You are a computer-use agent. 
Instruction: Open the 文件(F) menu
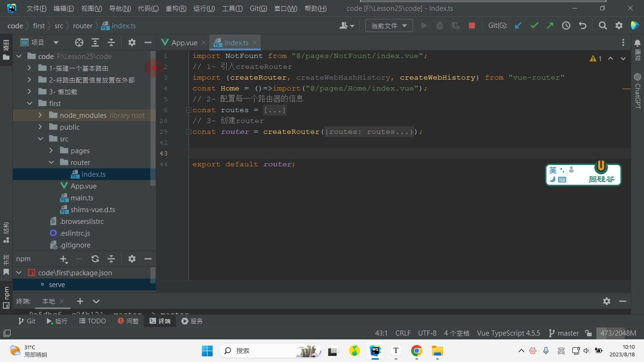coord(36,8)
